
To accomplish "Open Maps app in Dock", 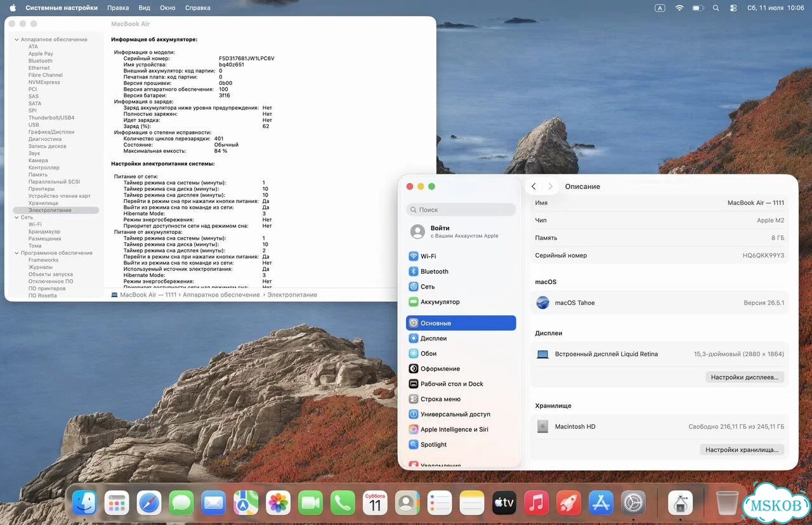I will point(246,503).
